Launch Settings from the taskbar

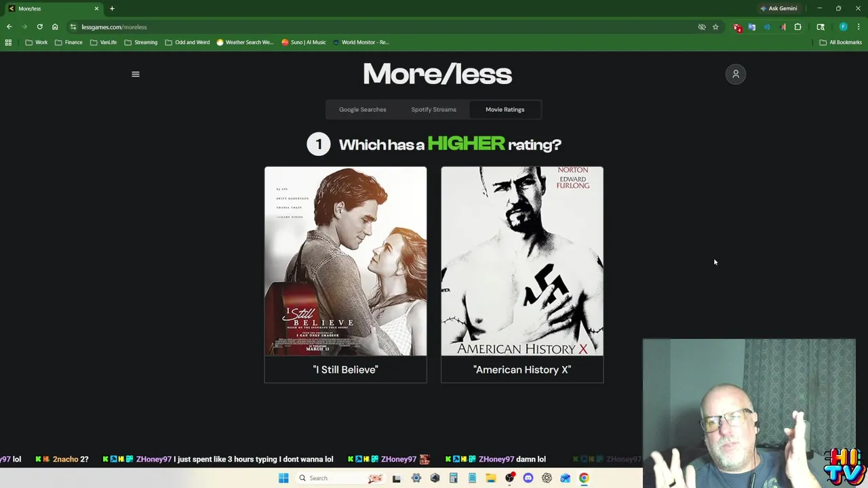click(416, 478)
